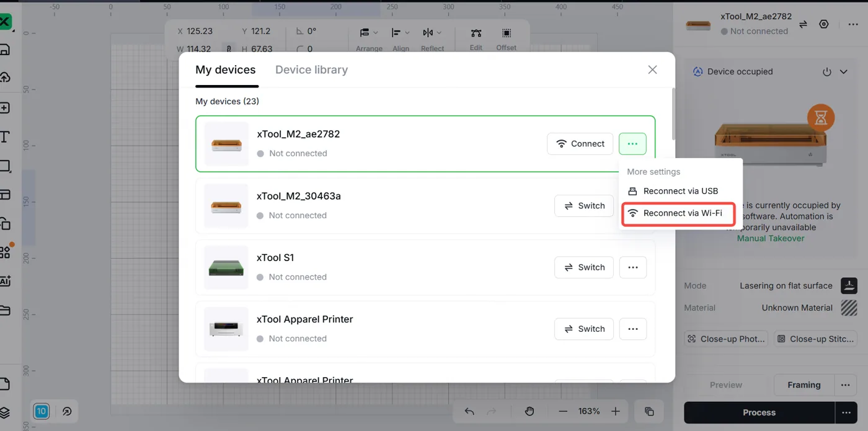Open the apps grid with orange dot
868x431 pixels.
point(5,252)
